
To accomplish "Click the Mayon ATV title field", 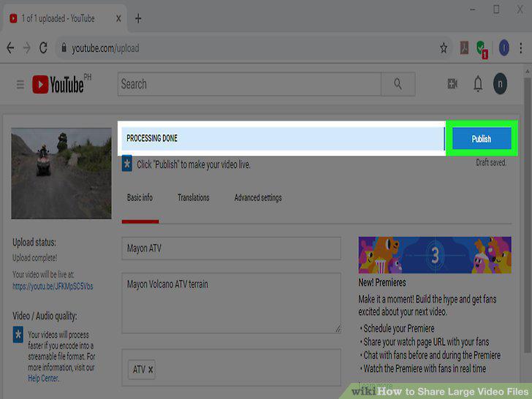I will tap(231, 248).
